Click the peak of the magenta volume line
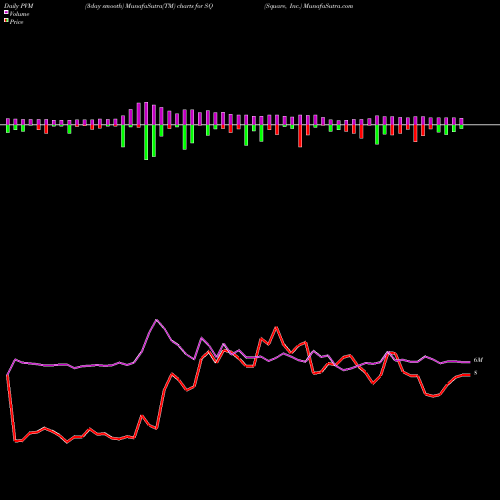Screen dimensions: 500x500 157,320
